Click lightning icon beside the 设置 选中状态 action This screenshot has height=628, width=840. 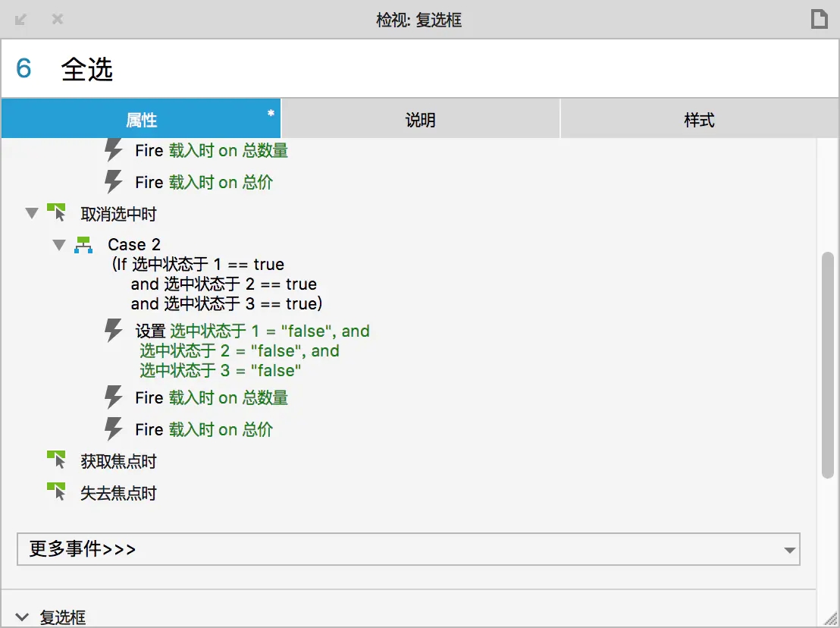pyautogui.click(x=114, y=330)
